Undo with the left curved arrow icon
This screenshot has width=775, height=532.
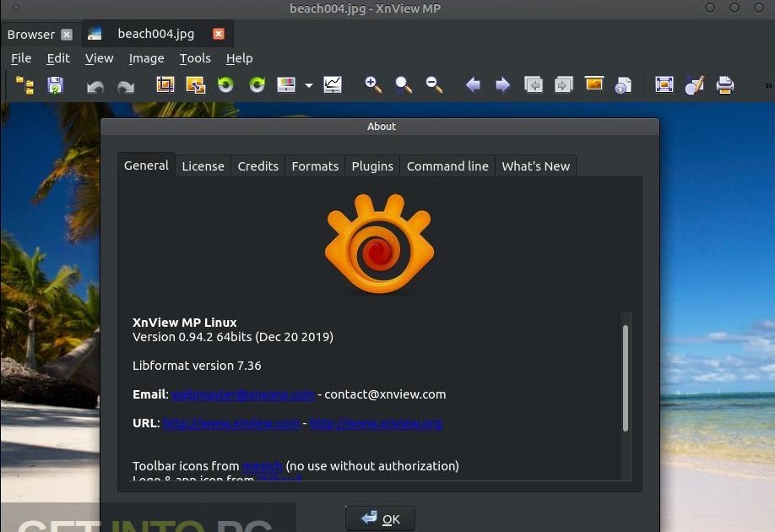95,86
